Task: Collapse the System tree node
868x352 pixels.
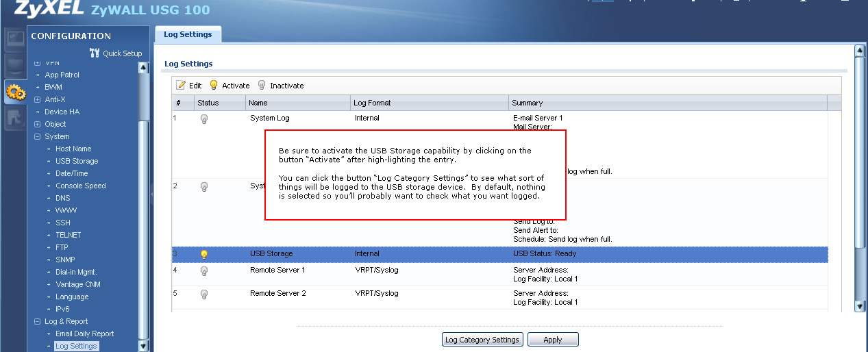Action: 38,136
